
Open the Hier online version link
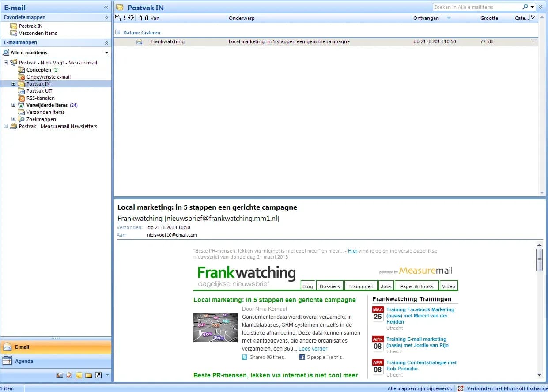tap(352, 251)
